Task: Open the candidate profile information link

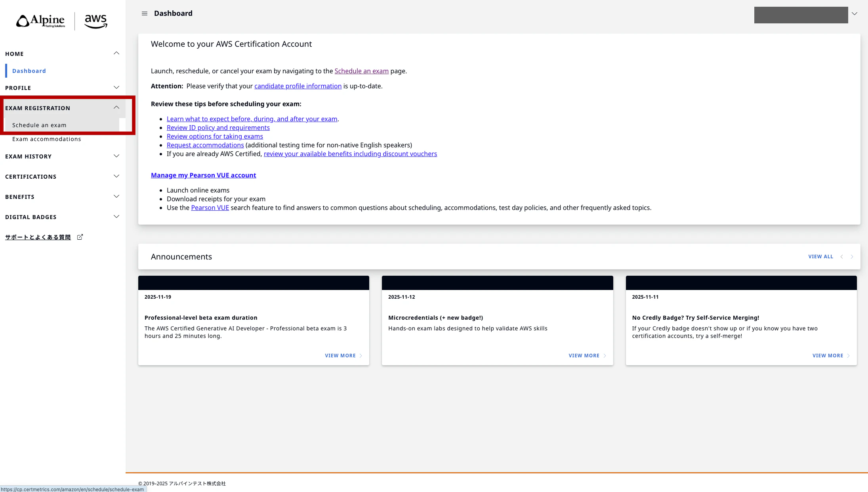Action: click(298, 86)
